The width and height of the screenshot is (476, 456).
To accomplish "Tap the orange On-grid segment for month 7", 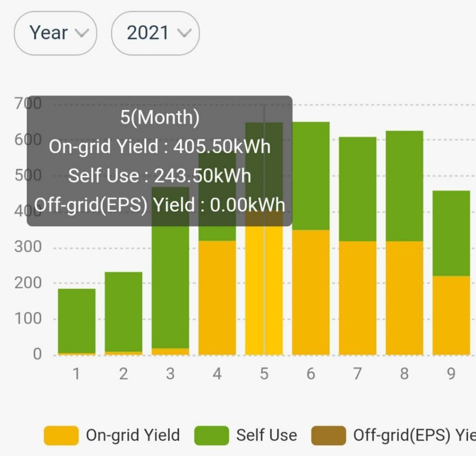I will [x=357, y=297].
